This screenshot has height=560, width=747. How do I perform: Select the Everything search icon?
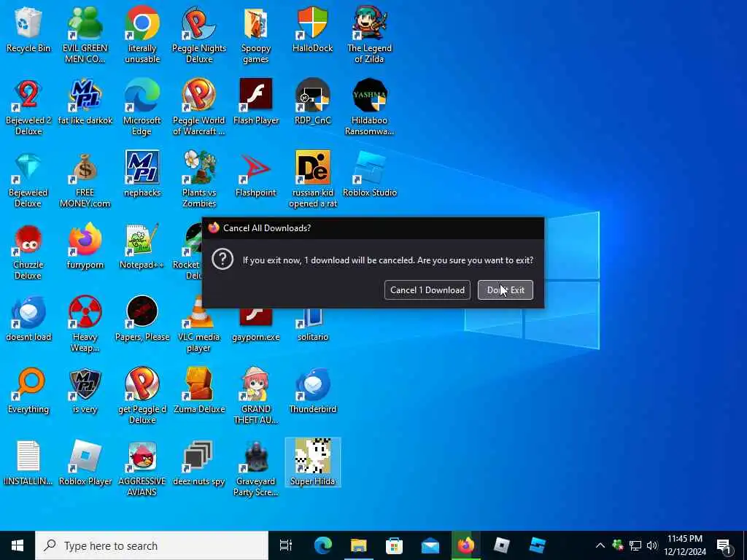(28, 392)
